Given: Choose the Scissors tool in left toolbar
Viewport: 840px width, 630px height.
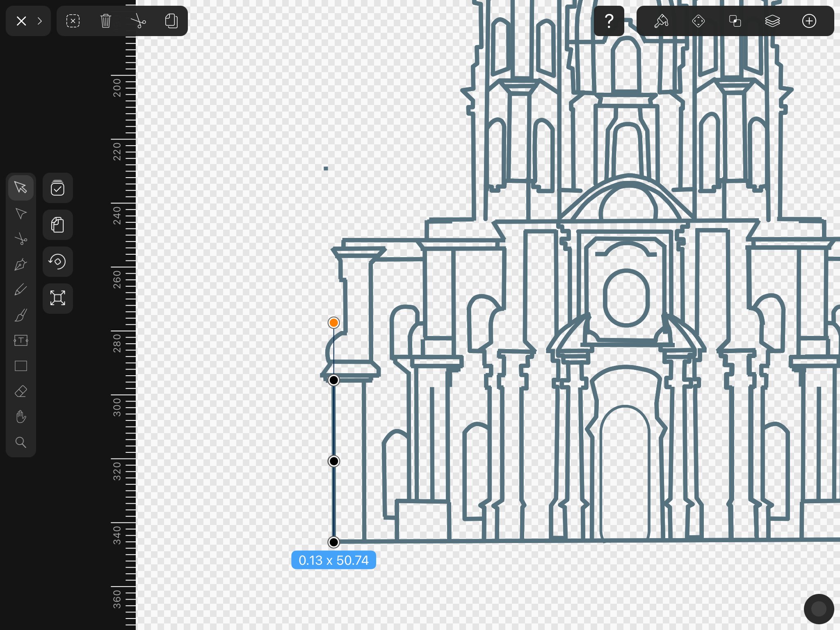Looking at the screenshot, I should (x=21, y=239).
